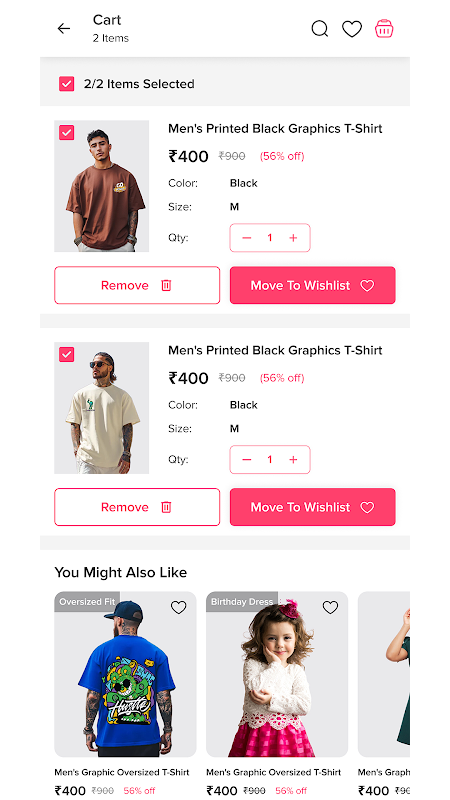Increase quantity of second cart item
This screenshot has width=450, height=800.
293,460
